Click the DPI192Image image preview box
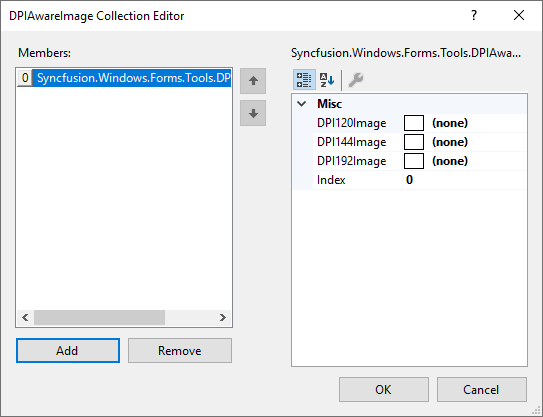 click(414, 161)
